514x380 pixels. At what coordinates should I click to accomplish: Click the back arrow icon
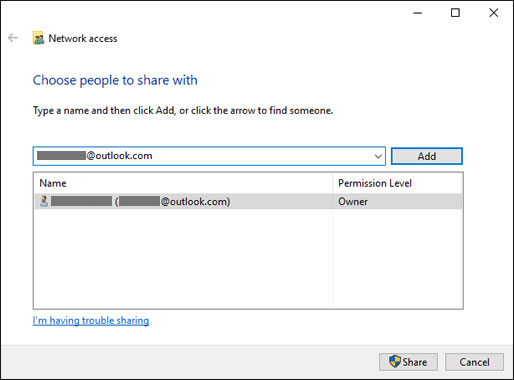pyautogui.click(x=13, y=38)
